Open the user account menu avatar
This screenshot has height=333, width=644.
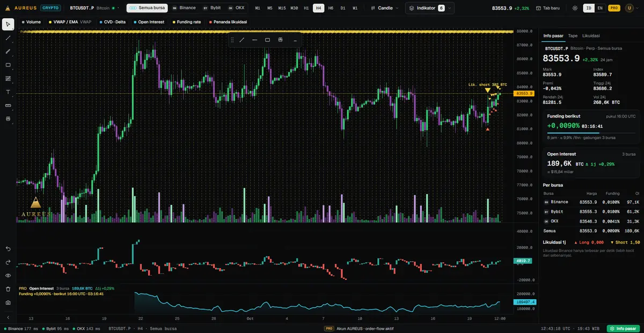pos(630,8)
